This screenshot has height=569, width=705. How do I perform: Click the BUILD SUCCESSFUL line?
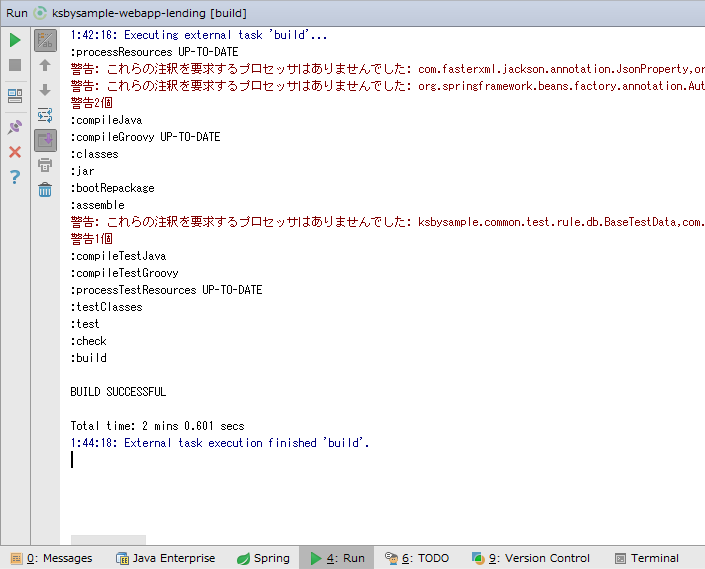coord(118,392)
